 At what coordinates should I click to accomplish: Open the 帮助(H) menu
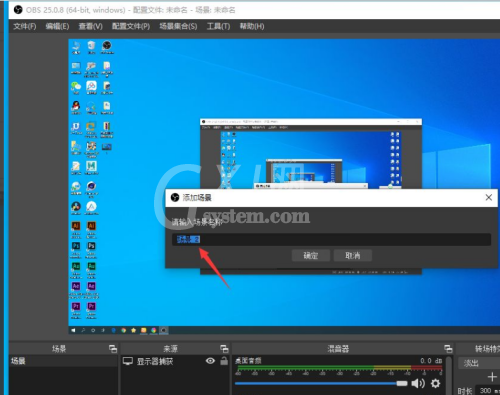coord(252,26)
